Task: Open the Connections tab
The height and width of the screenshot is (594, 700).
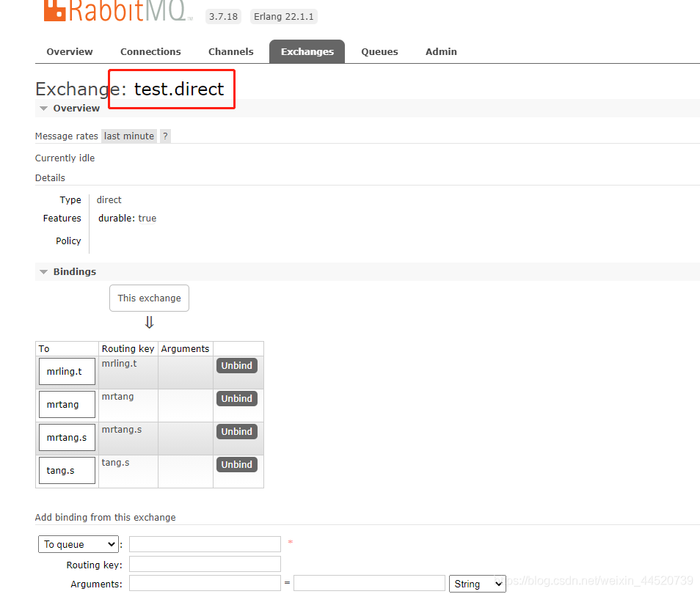Action: point(150,52)
